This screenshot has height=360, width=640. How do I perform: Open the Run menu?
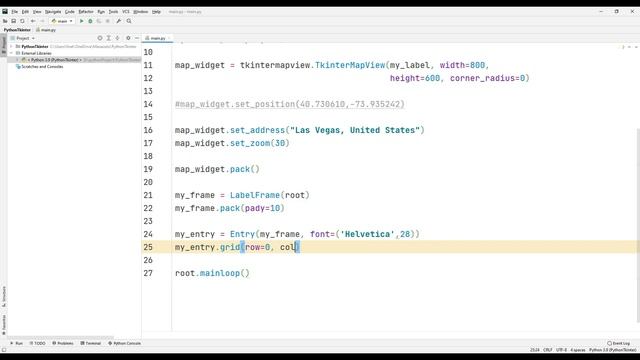coord(101,12)
